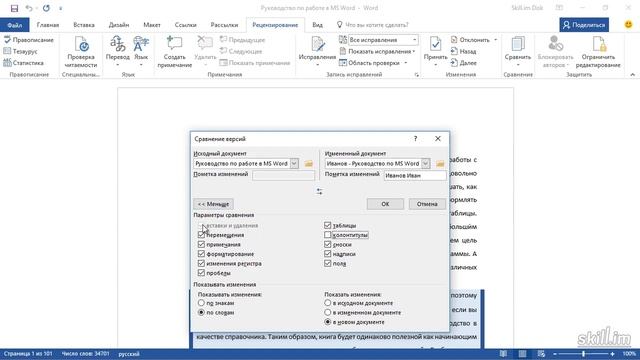Open the Дизайн tab
Viewport: 640px width, 360px height.
(119, 25)
